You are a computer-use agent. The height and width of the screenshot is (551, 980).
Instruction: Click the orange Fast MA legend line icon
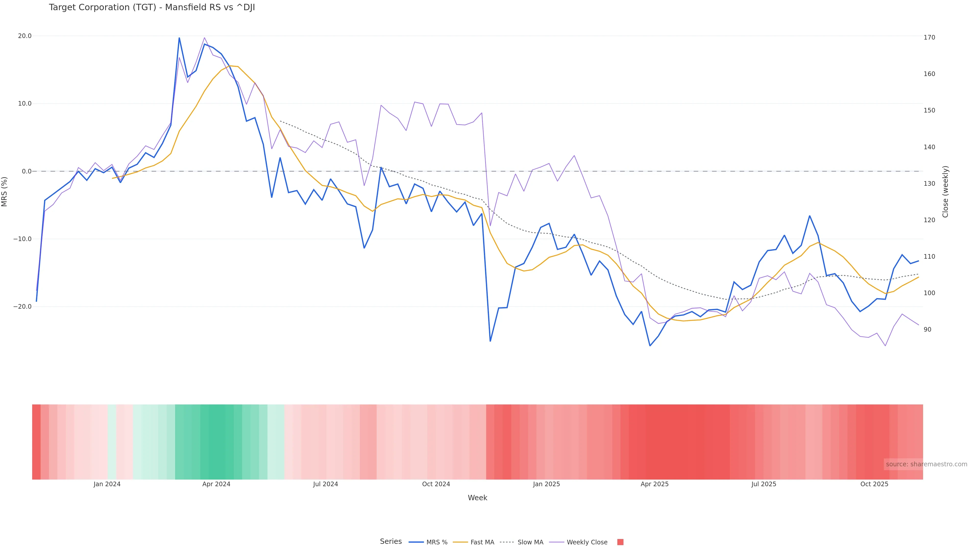pyautogui.click(x=460, y=542)
